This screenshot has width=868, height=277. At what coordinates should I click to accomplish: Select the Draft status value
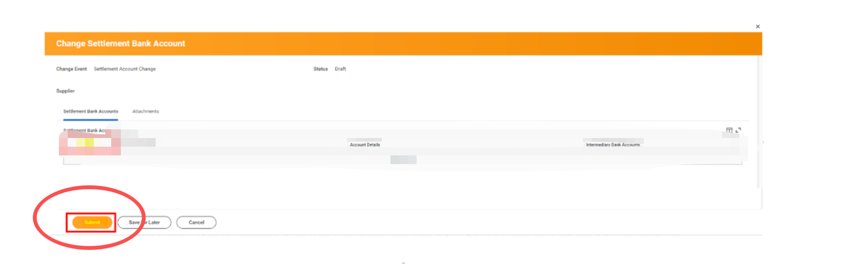[340, 69]
